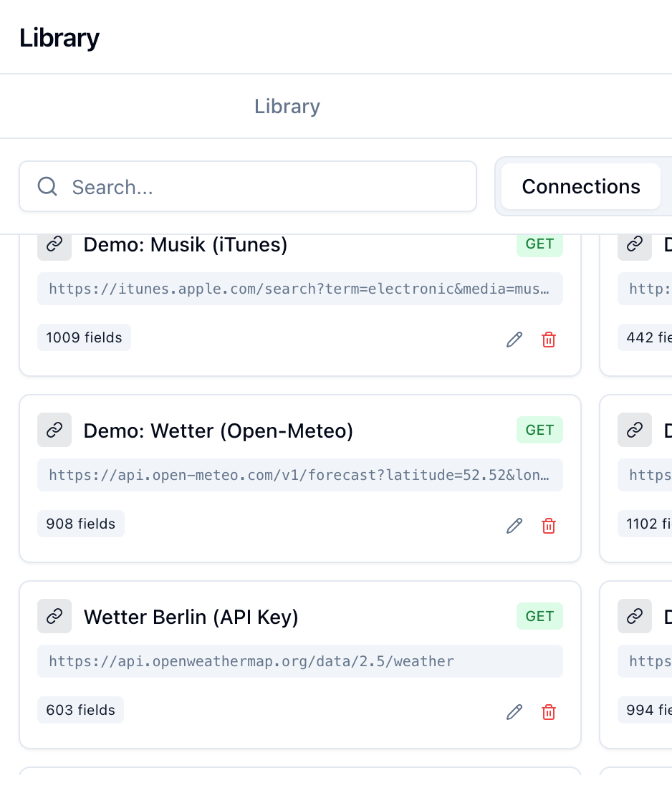Click the GET badge on Demo: Musik (iTunes)
The height and width of the screenshot is (798, 672).
(539, 244)
